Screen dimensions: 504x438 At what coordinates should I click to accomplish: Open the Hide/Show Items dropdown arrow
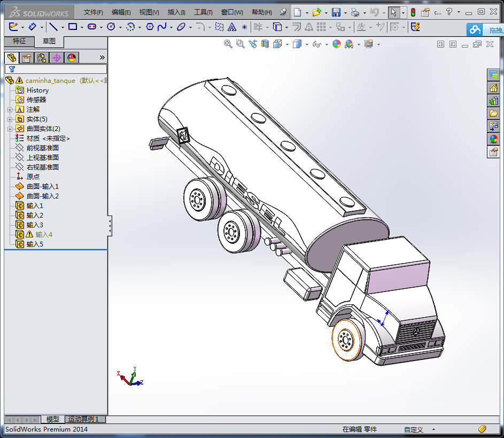326,44
